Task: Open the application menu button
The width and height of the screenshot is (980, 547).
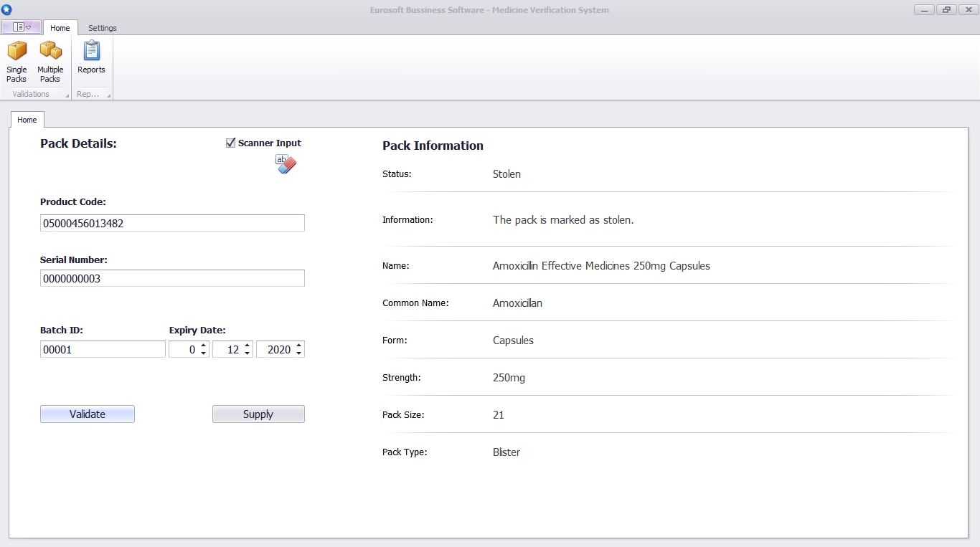Action: pyautogui.click(x=22, y=27)
